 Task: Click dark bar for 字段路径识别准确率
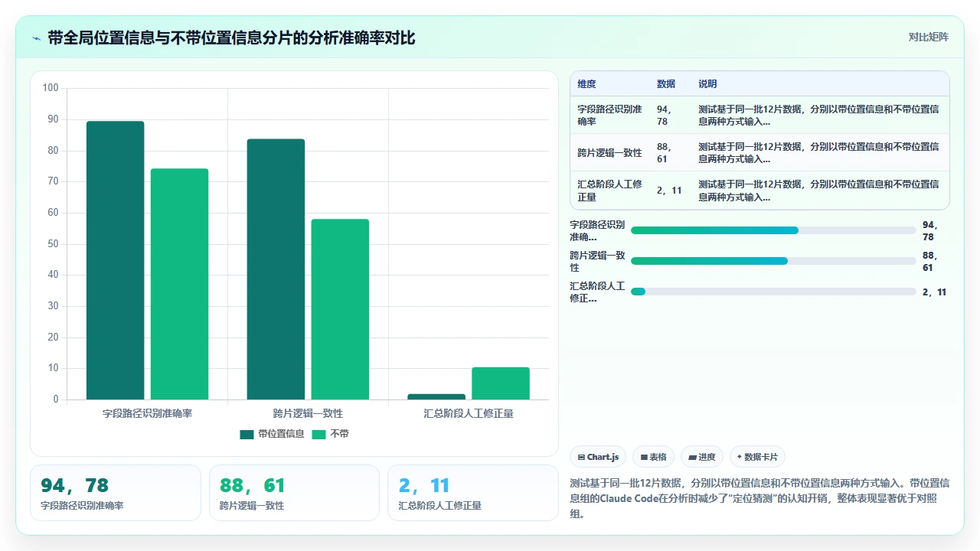tap(115, 260)
